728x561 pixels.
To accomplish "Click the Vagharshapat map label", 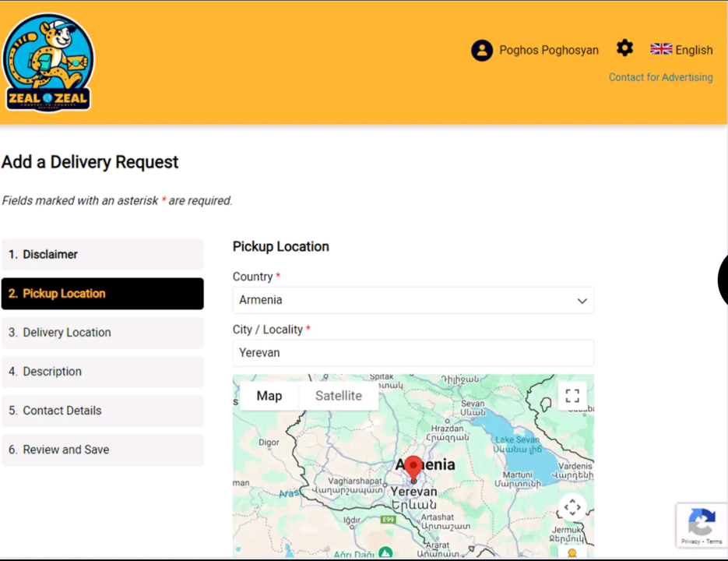I will (355, 481).
